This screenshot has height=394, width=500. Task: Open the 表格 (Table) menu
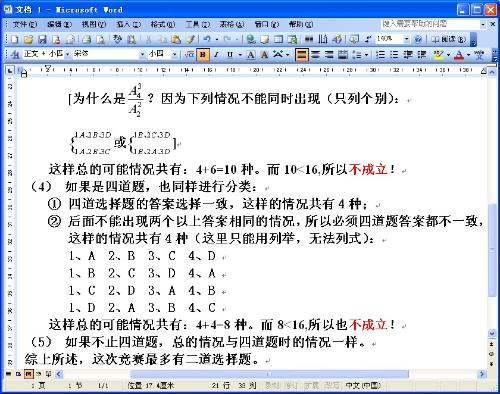(232, 24)
